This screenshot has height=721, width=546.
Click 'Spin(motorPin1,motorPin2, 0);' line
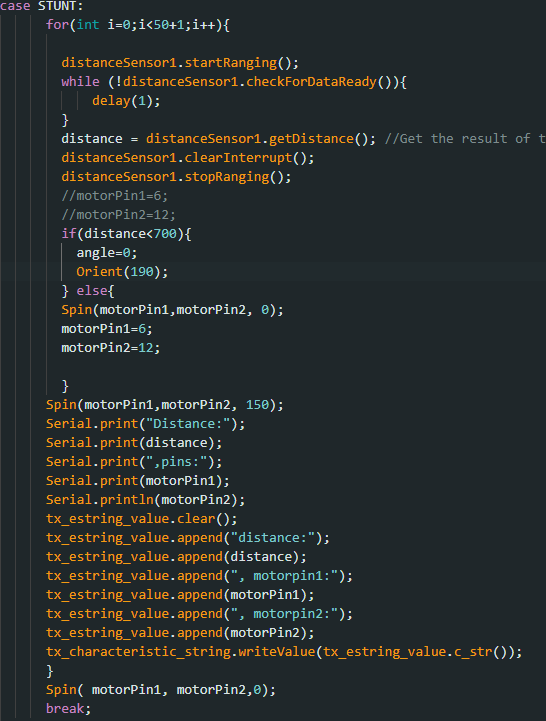click(172, 309)
